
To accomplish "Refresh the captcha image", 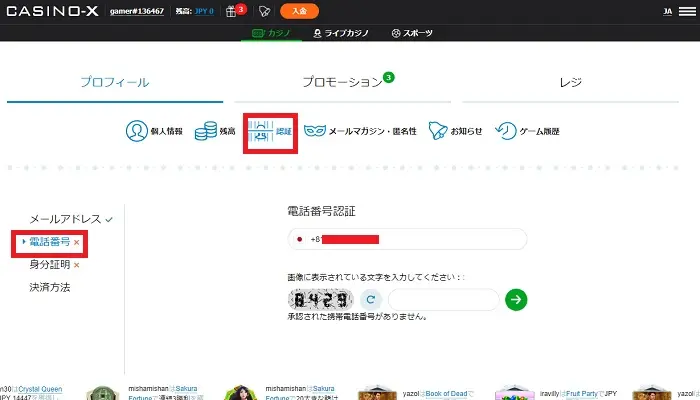I will (x=369, y=298).
